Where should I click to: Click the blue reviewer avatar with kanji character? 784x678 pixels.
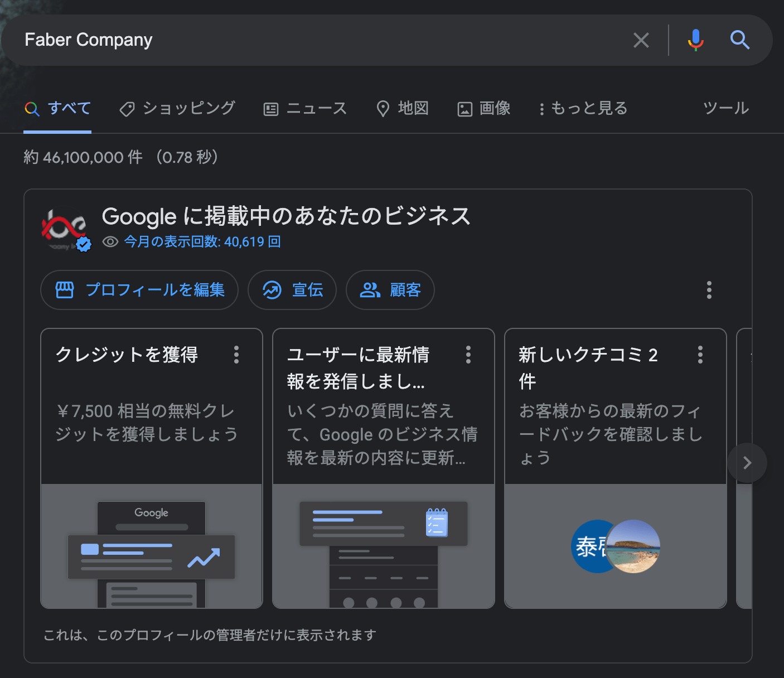[590, 546]
